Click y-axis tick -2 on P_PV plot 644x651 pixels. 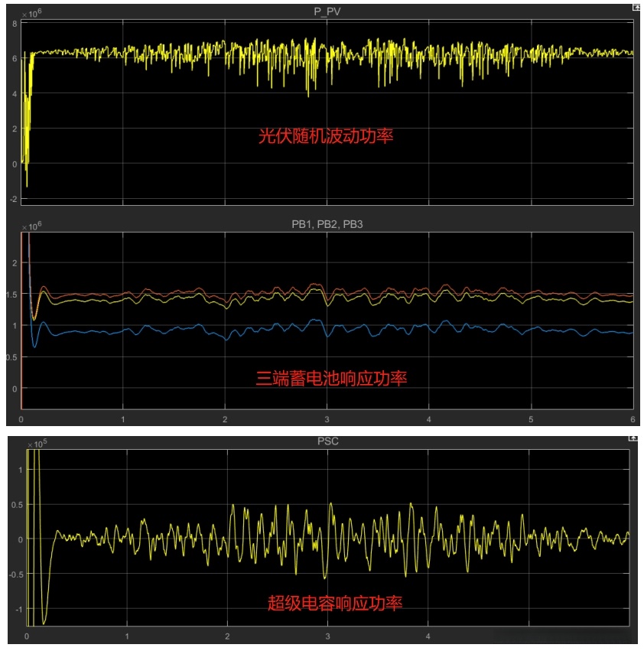[14, 200]
